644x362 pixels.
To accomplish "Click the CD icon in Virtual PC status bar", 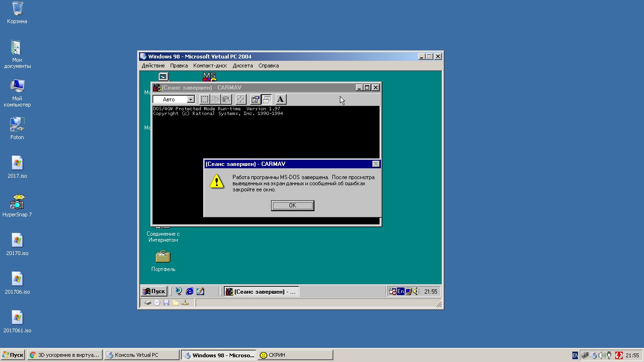I will (x=157, y=303).
